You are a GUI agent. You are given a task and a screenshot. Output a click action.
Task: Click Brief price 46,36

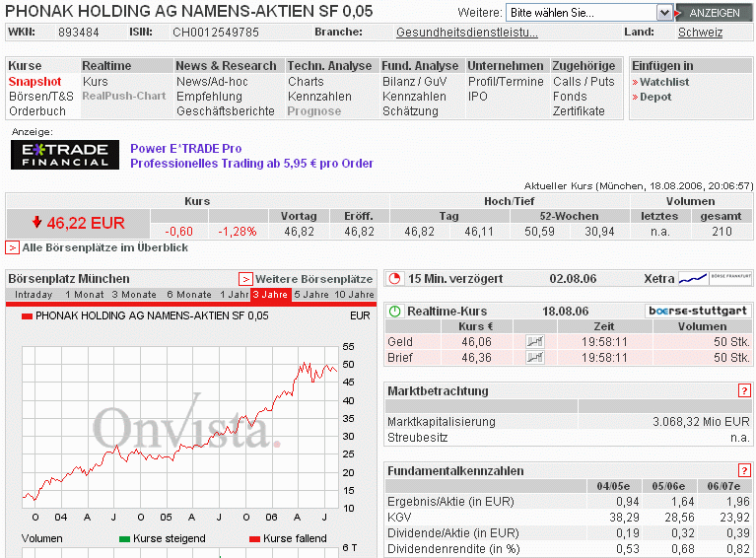[476, 357]
